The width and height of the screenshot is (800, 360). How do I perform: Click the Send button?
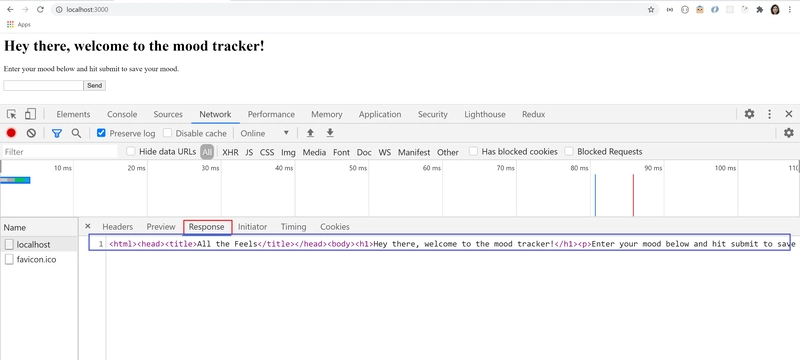94,86
